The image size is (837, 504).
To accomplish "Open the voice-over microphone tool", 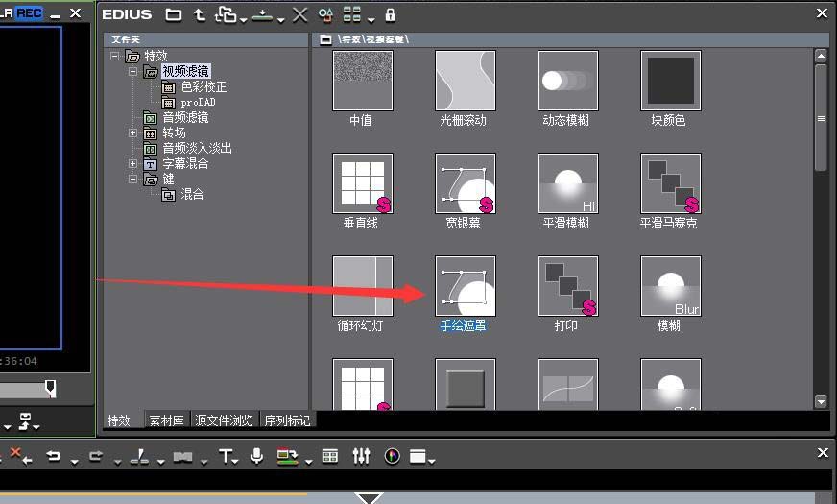I will click(256, 457).
